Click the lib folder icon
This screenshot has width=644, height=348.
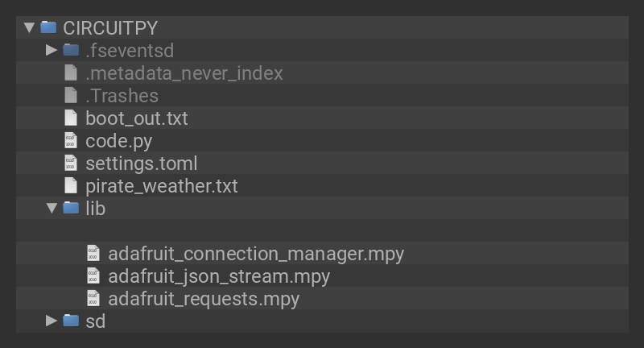[x=71, y=208]
